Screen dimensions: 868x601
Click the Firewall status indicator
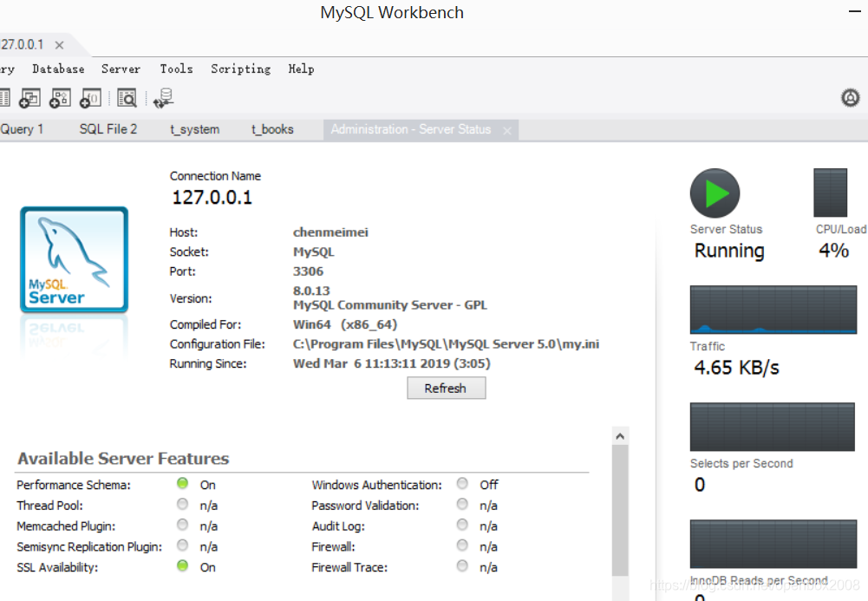462,545
